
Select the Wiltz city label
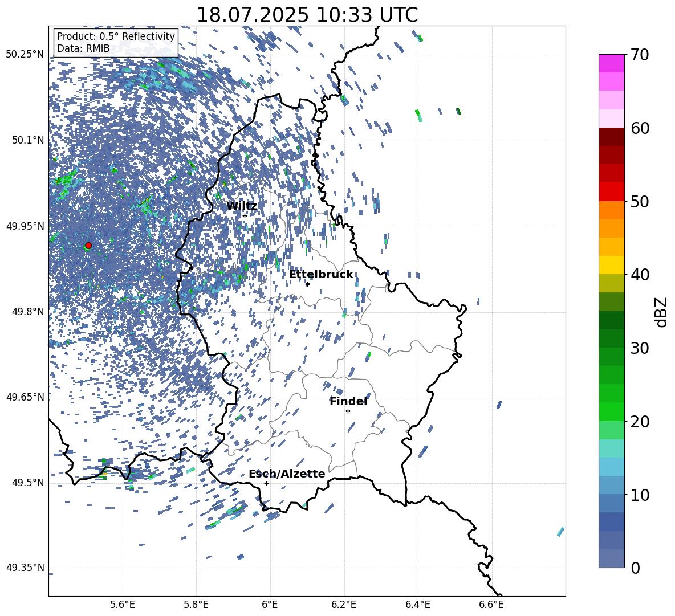click(242, 206)
